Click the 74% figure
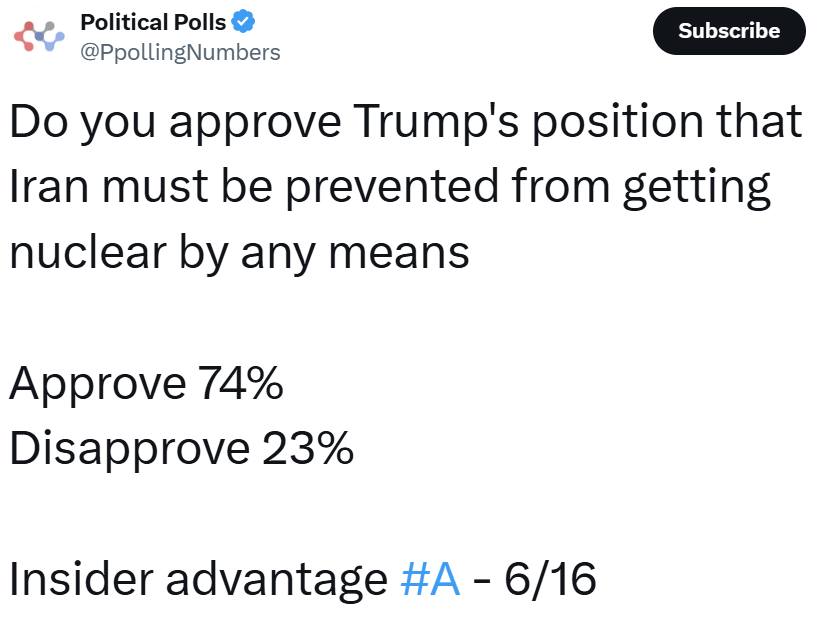The width and height of the screenshot is (817, 625). [x=241, y=382]
